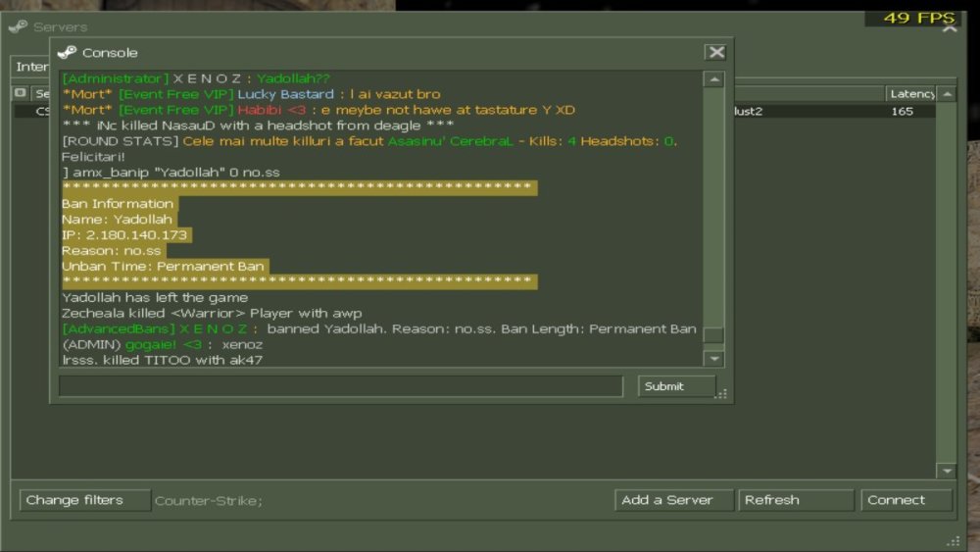
Task: Click the console scroll up arrow
Action: click(713, 79)
